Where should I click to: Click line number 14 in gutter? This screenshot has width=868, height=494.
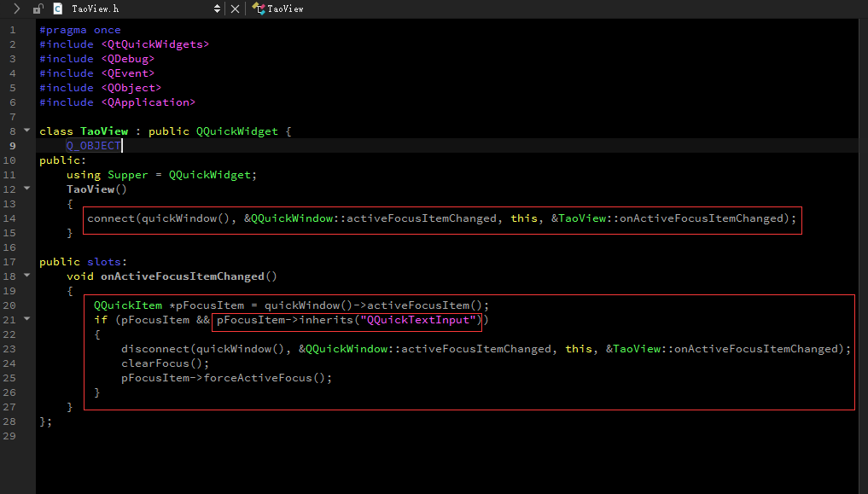(11, 218)
